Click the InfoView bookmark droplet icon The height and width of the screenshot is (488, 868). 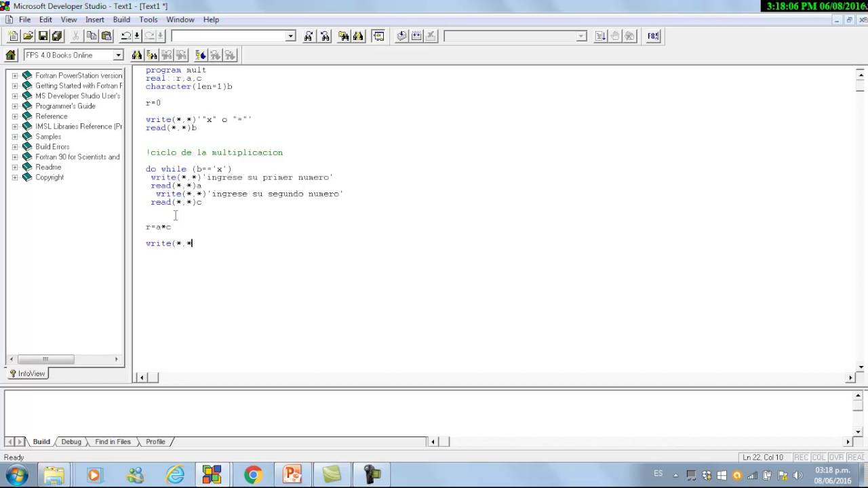201,55
